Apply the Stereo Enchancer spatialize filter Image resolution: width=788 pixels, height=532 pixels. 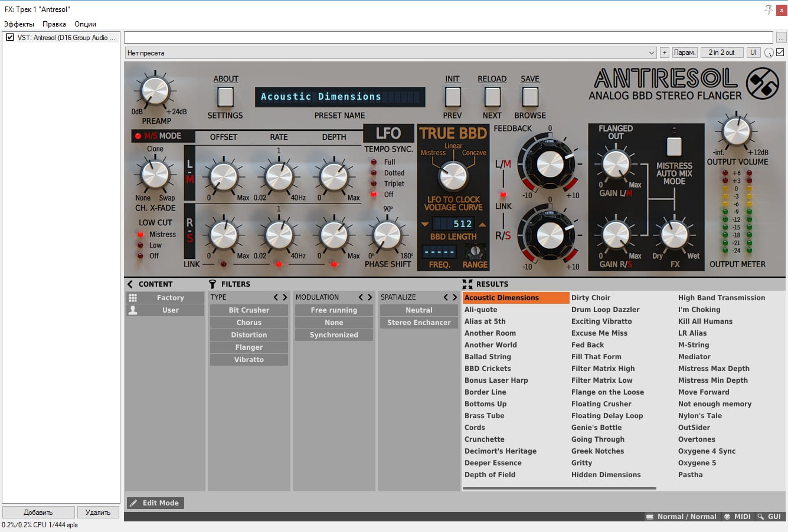point(419,323)
